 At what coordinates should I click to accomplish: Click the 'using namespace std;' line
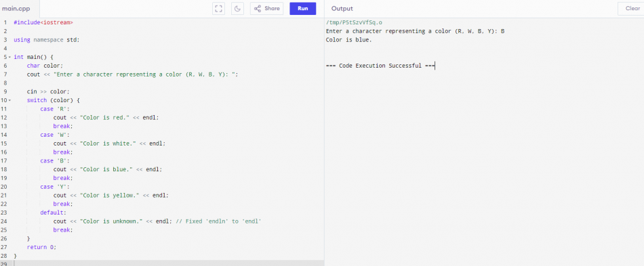46,40
